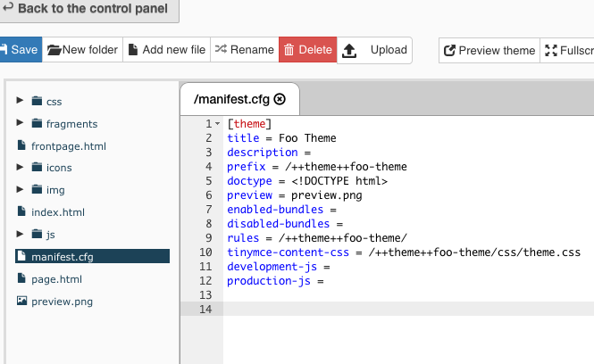Image resolution: width=594 pixels, height=364 pixels.
Task: Open the Upload dialog
Action: click(374, 50)
